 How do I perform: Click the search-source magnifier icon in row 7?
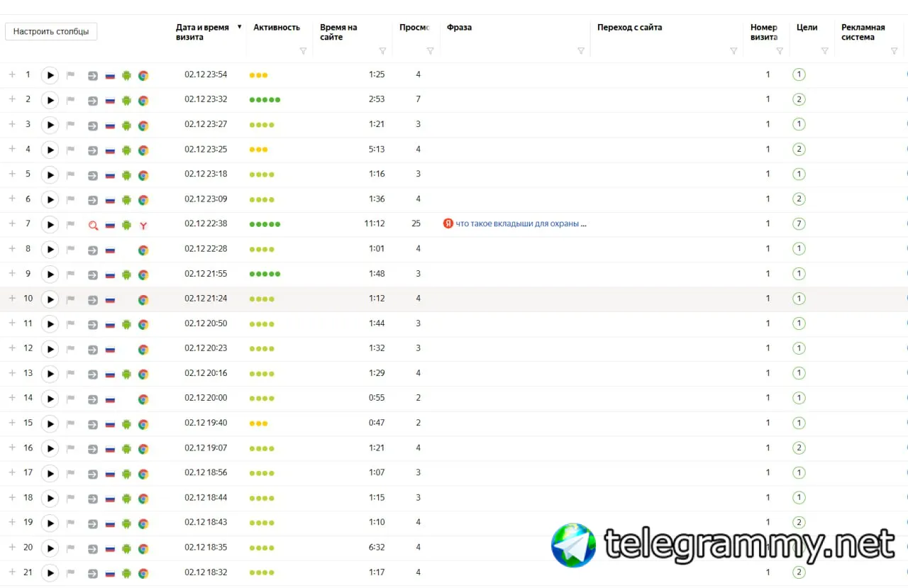(x=93, y=225)
